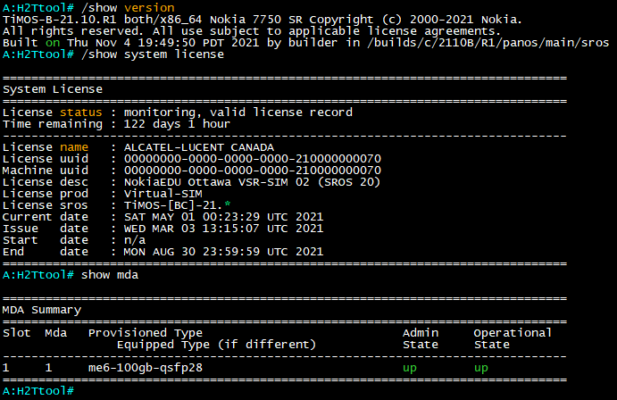
Task: Click the '122 days 1 hour' time remaining value
Action: [179, 123]
